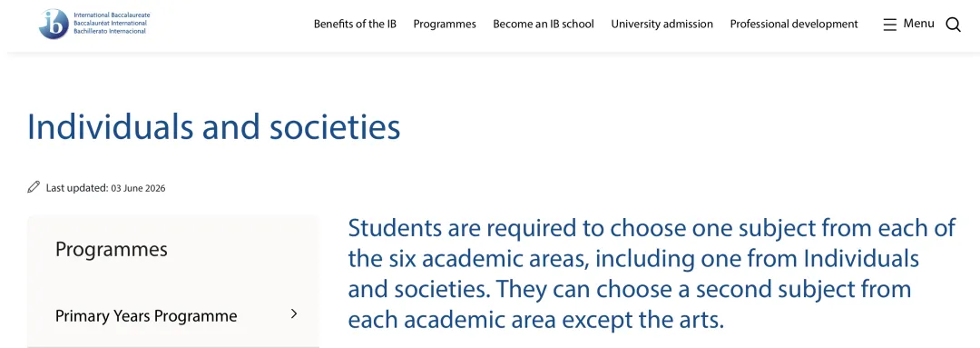Select University admission in the navigation
Image resolution: width=980 pixels, height=348 pixels.
tap(661, 24)
